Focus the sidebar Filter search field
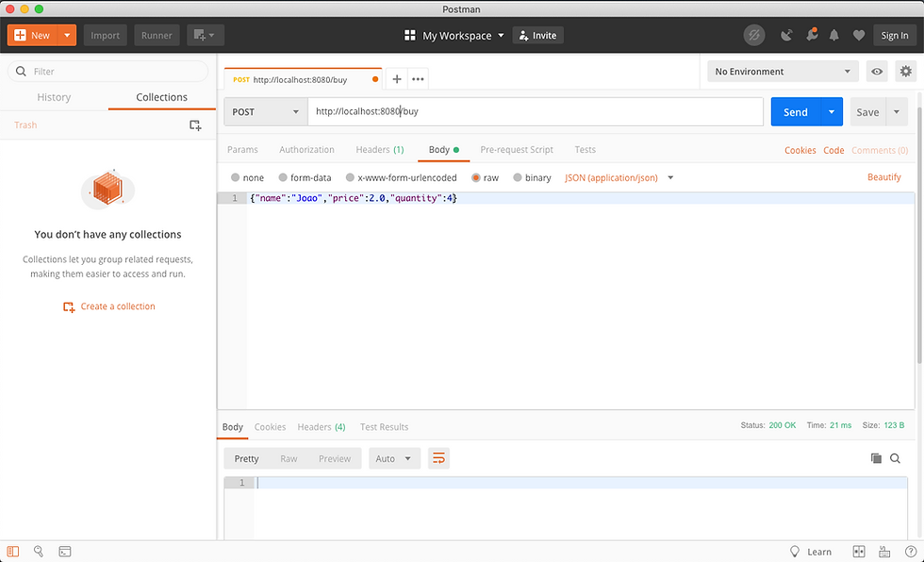This screenshot has height=562, width=924. (x=107, y=72)
